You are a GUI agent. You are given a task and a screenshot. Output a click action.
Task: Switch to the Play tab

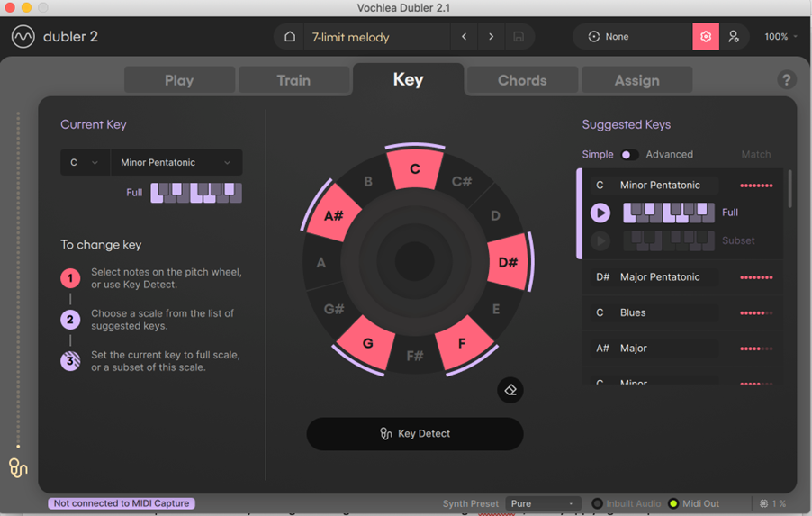[179, 80]
